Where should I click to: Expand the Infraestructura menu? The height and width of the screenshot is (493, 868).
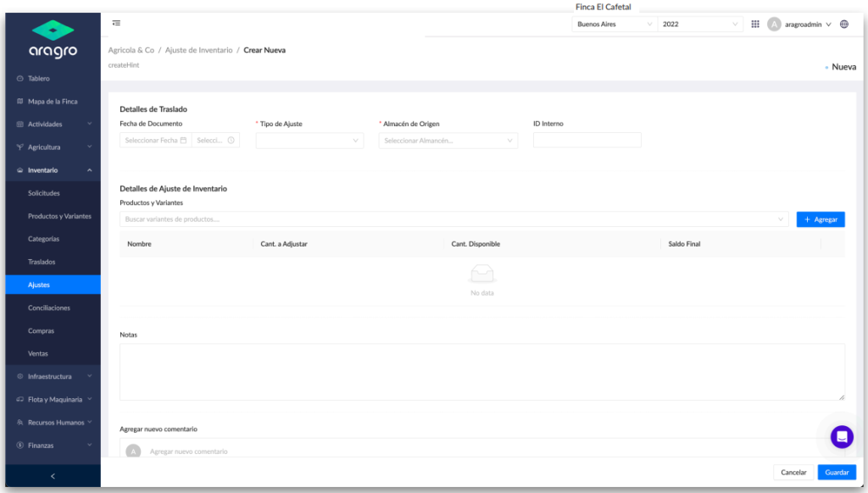point(53,376)
